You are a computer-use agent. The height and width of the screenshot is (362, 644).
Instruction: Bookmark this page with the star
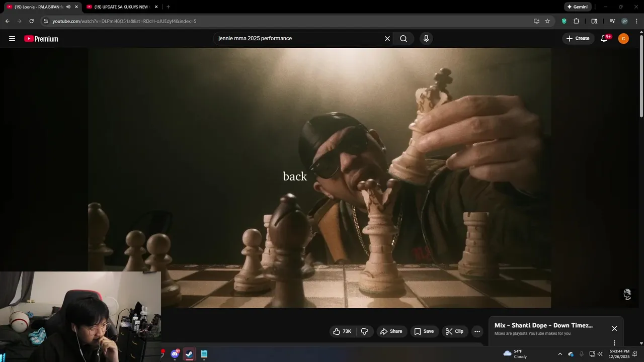click(x=547, y=21)
